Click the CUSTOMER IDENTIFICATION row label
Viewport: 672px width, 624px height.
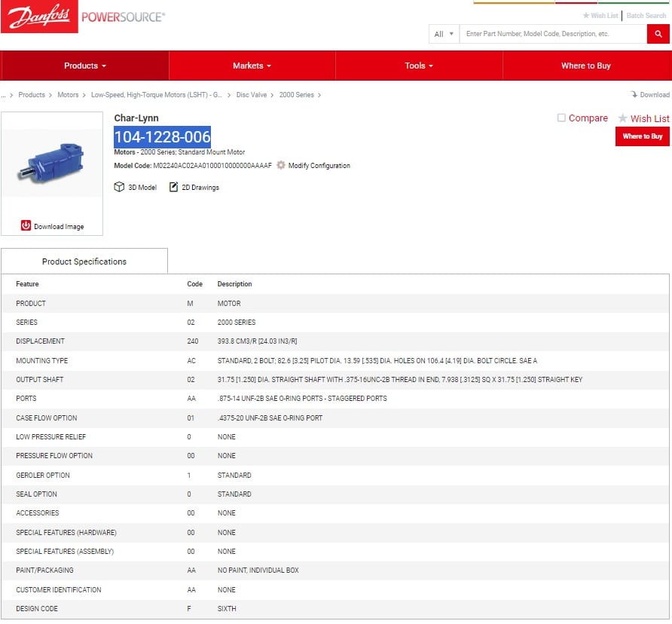pyautogui.click(x=59, y=590)
